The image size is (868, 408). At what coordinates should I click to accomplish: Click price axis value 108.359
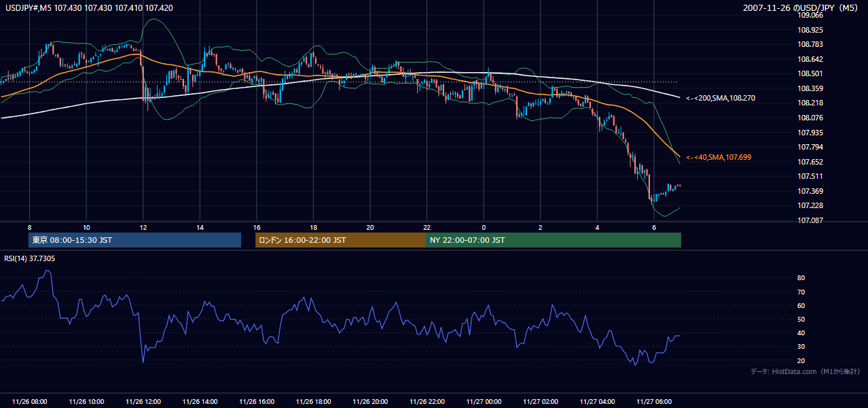tap(810, 88)
